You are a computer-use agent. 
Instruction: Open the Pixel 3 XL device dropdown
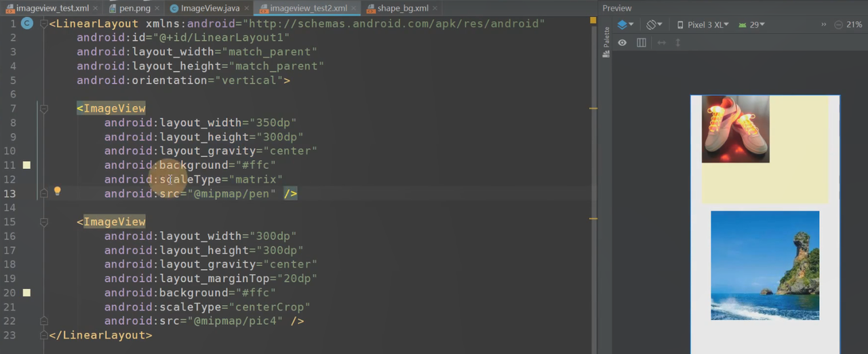[703, 24]
